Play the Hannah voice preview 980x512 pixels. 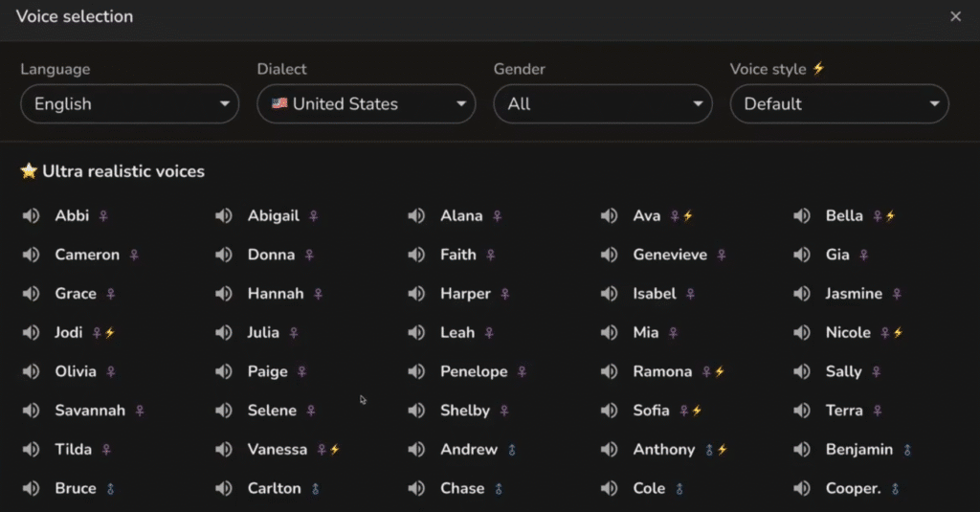click(223, 293)
